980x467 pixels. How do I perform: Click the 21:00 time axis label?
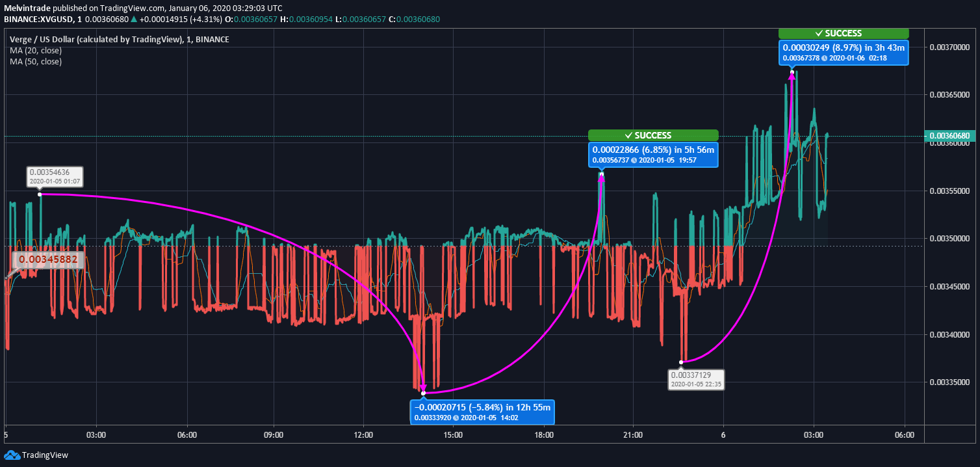pyautogui.click(x=633, y=434)
